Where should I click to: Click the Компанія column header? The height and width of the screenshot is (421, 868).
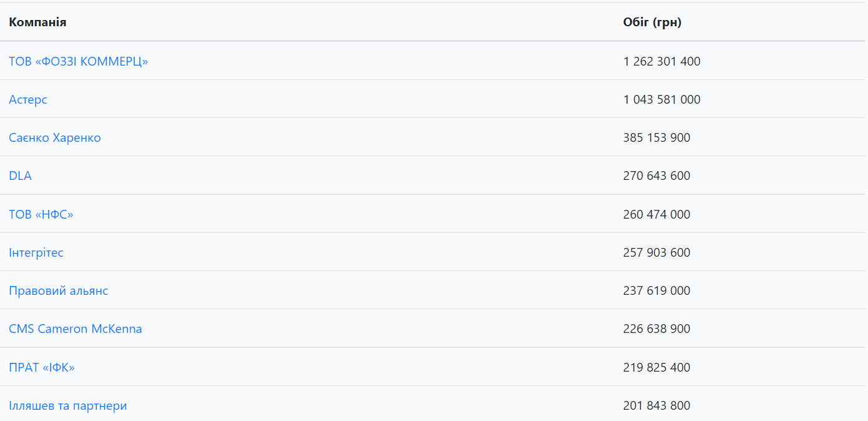point(37,22)
